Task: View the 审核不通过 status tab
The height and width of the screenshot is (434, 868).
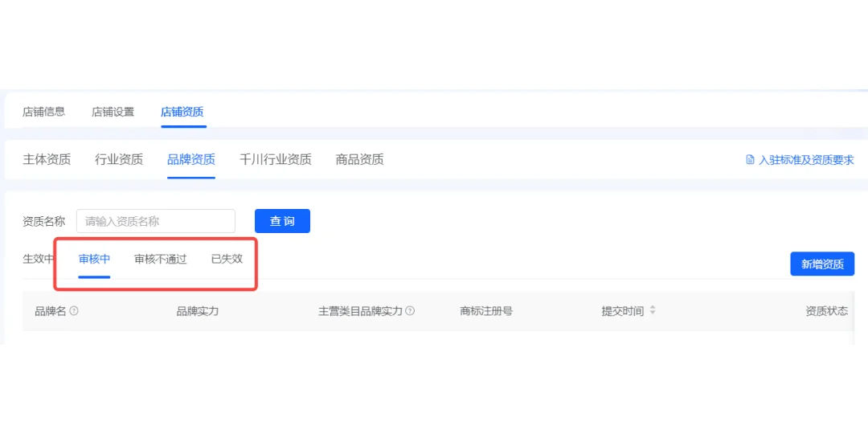Action: [x=160, y=259]
